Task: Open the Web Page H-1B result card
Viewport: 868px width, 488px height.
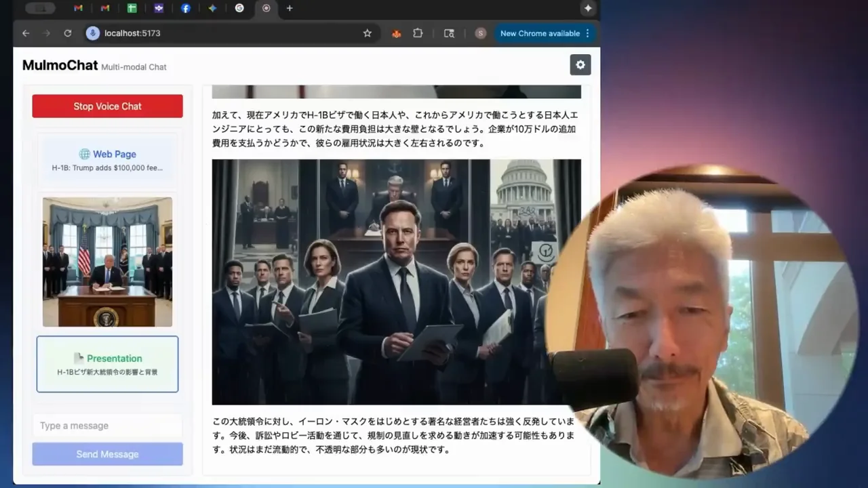Action: (x=107, y=160)
